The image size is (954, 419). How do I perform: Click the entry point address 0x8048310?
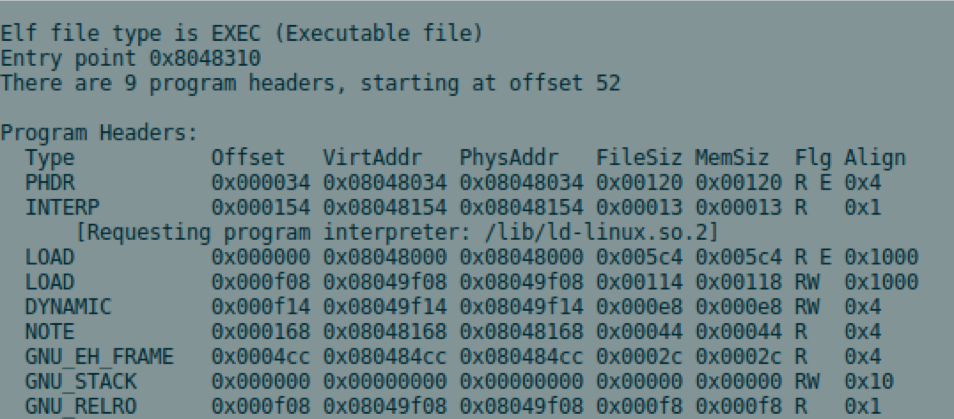(x=204, y=58)
